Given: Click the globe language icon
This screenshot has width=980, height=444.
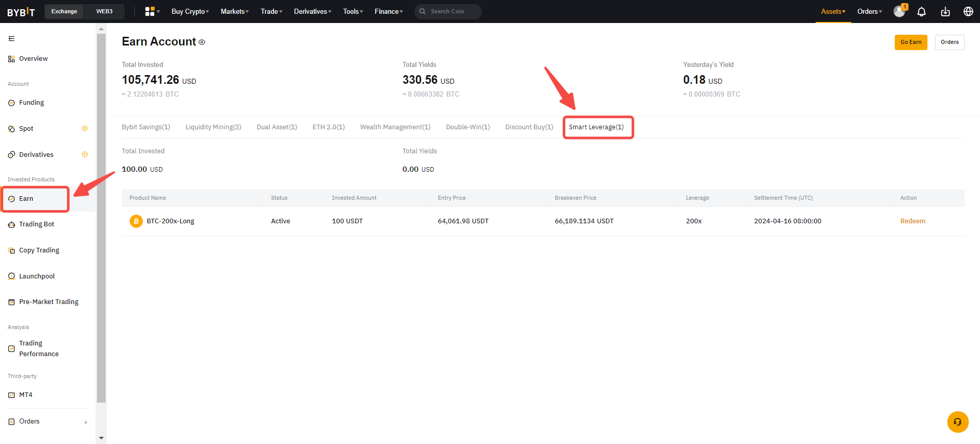Looking at the screenshot, I should pyautogui.click(x=968, y=12).
